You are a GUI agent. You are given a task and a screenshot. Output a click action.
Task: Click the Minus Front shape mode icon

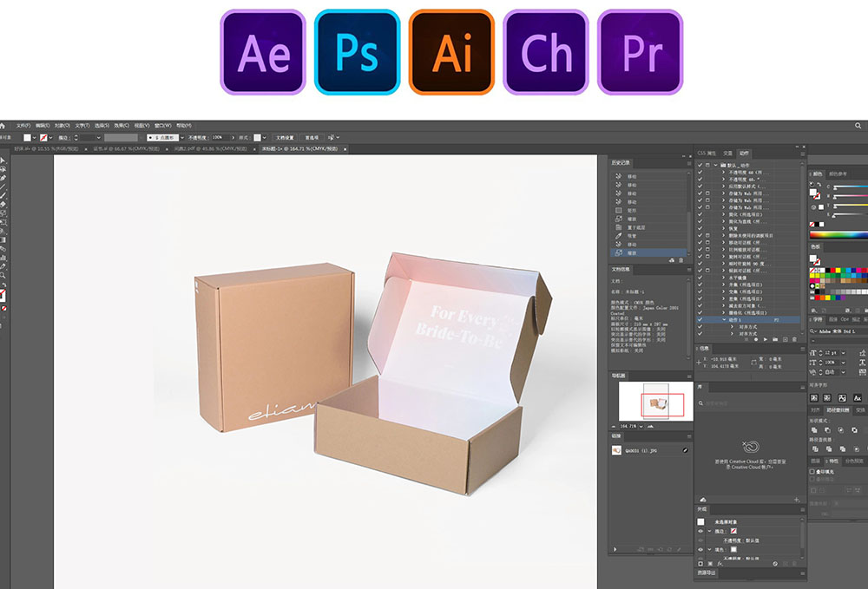tap(827, 429)
